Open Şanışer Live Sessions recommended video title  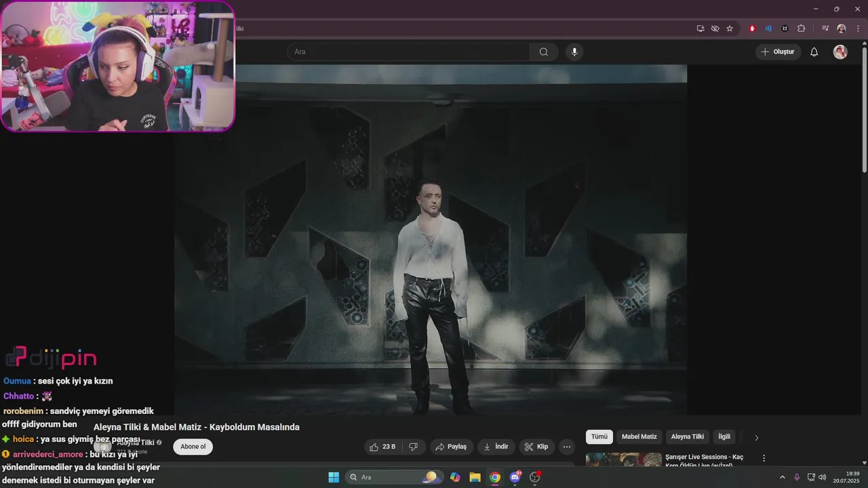704,461
